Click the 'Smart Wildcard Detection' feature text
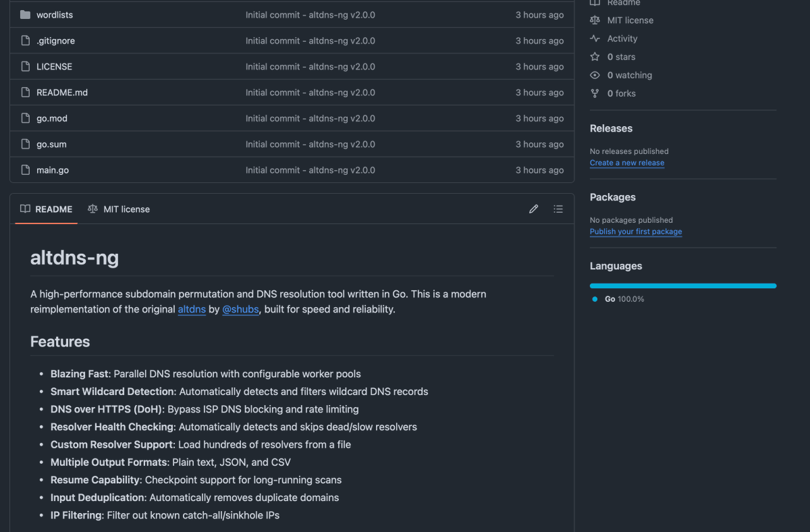810x532 pixels. click(113, 392)
